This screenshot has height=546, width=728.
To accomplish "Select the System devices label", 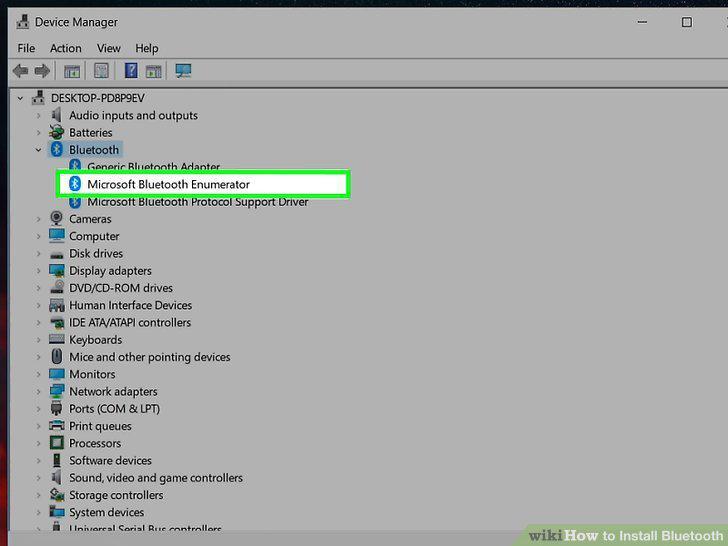I will pyautogui.click(x=107, y=513).
